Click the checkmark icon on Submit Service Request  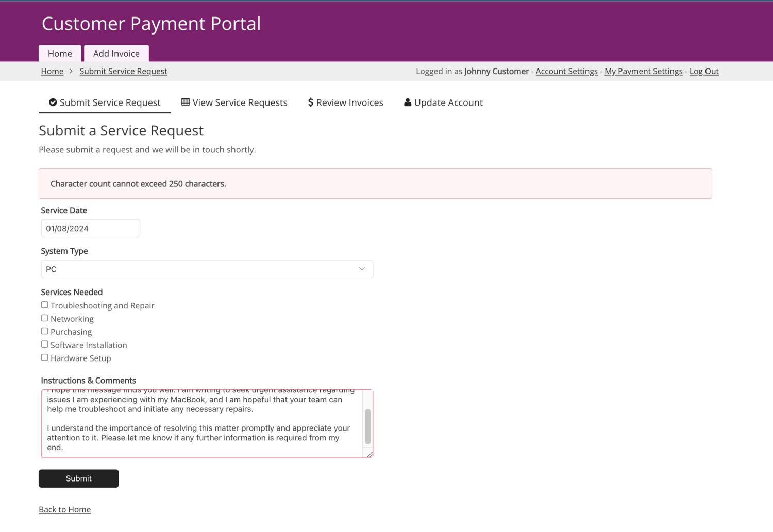click(53, 102)
